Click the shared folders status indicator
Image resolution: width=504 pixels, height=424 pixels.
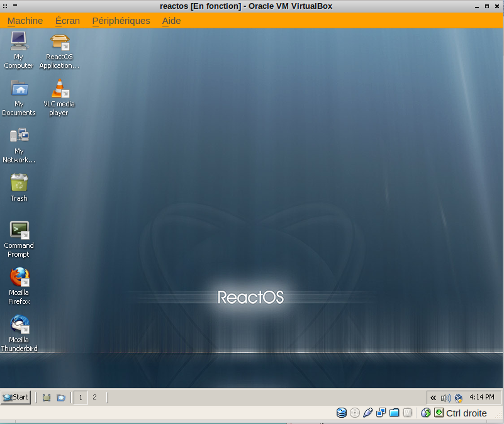pos(394,413)
